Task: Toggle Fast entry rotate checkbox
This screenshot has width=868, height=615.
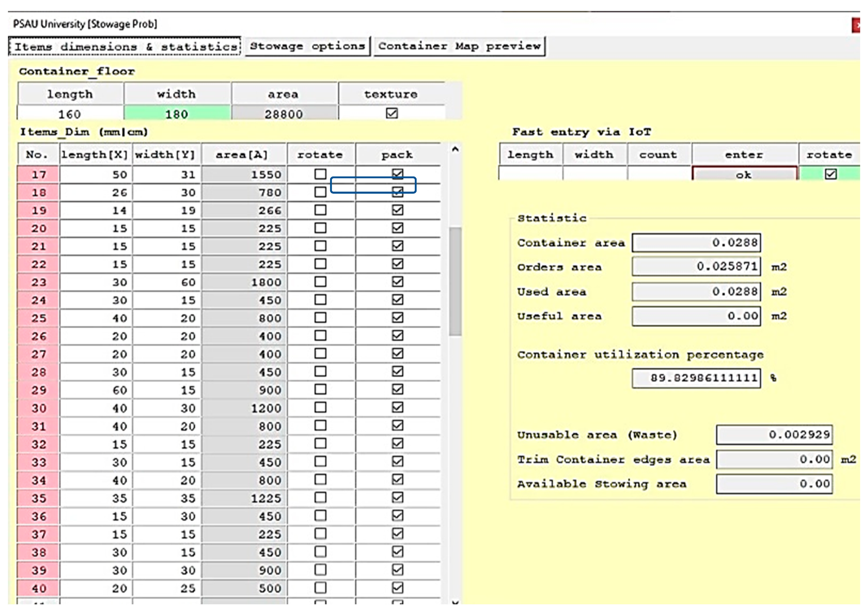Action: click(830, 174)
